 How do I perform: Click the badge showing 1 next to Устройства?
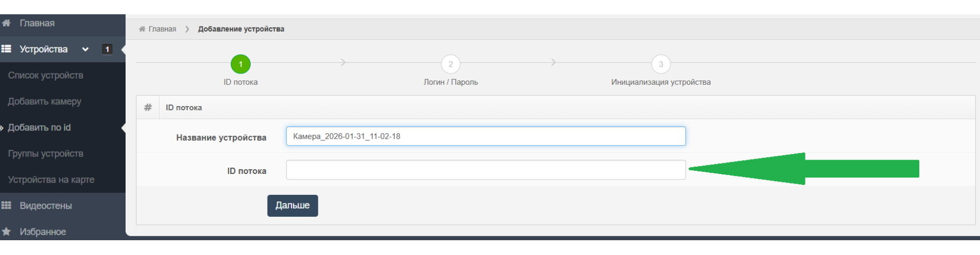pos(107,49)
